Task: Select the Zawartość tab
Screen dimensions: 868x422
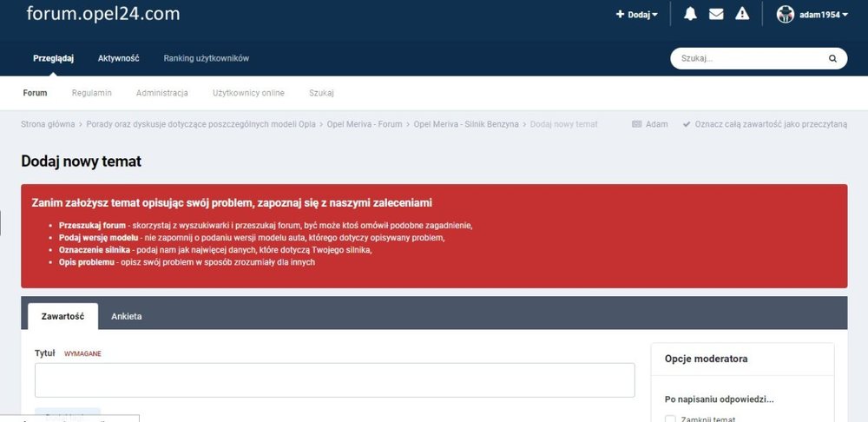Action: coord(62,316)
